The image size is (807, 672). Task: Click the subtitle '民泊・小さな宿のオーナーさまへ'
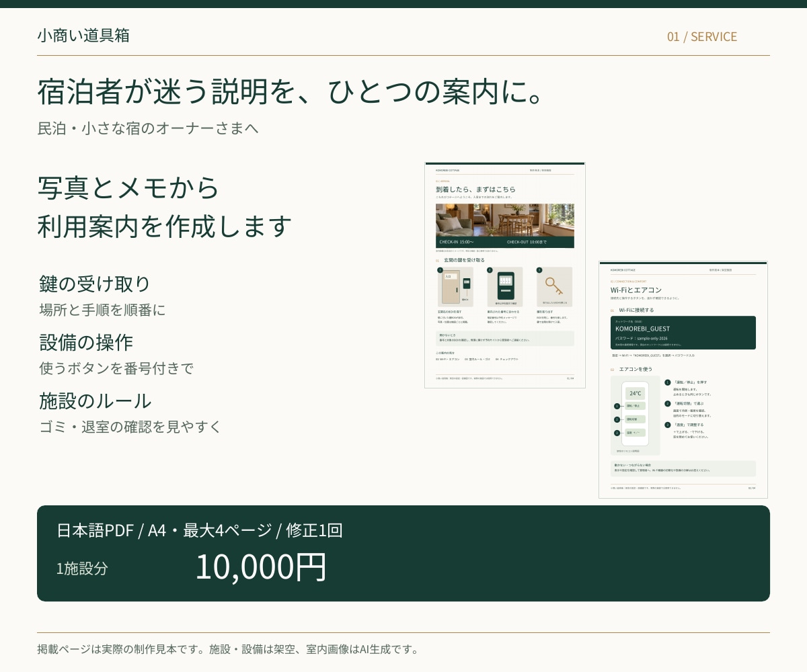[148, 128]
